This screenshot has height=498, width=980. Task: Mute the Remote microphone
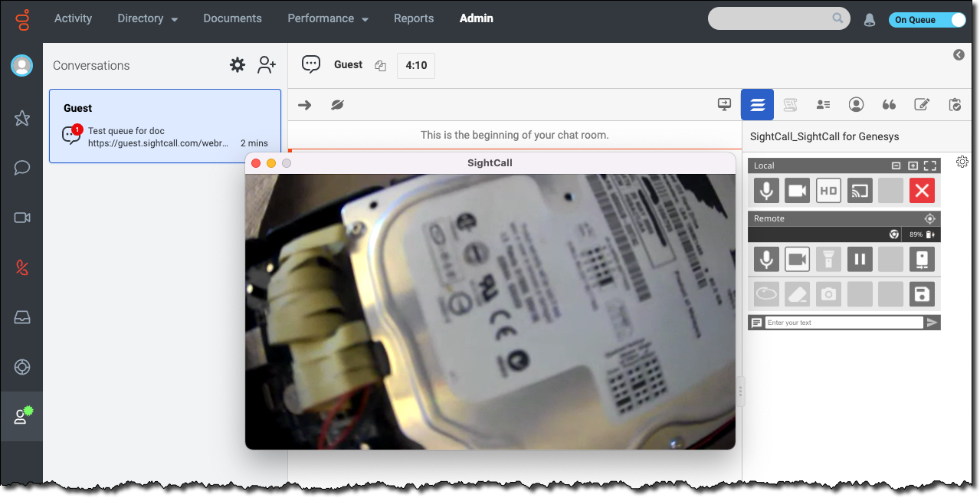click(x=766, y=259)
